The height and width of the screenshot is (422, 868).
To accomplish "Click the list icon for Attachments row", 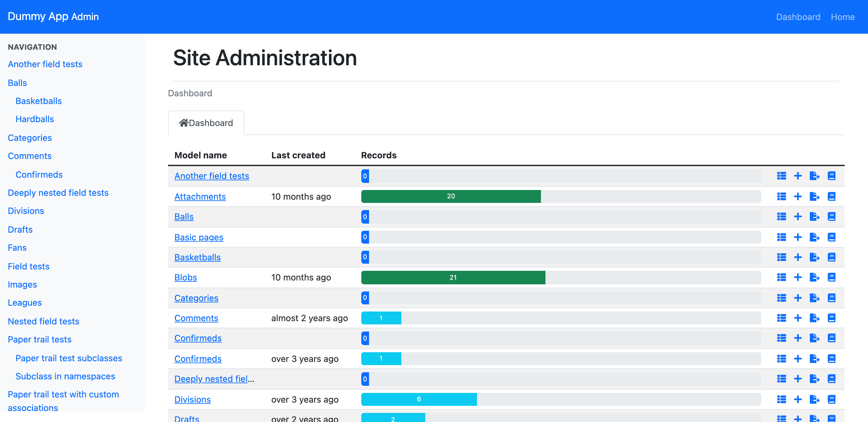I will click(x=781, y=196).
